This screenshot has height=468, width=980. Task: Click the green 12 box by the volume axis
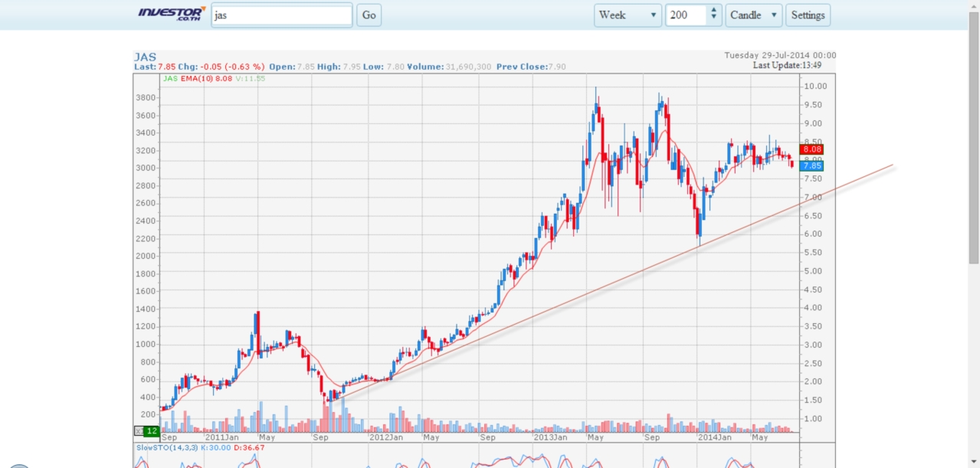(152, 431)
